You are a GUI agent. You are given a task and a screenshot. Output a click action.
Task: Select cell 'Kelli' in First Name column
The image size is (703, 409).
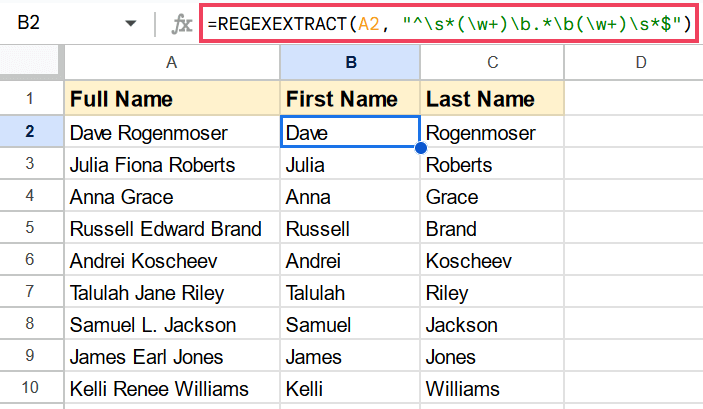click(x=350, y=387)
